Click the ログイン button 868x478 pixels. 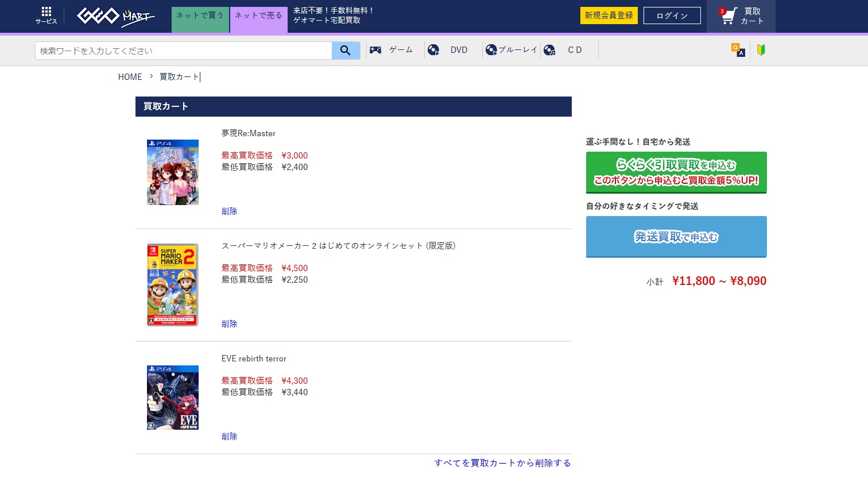click(672, 16)
